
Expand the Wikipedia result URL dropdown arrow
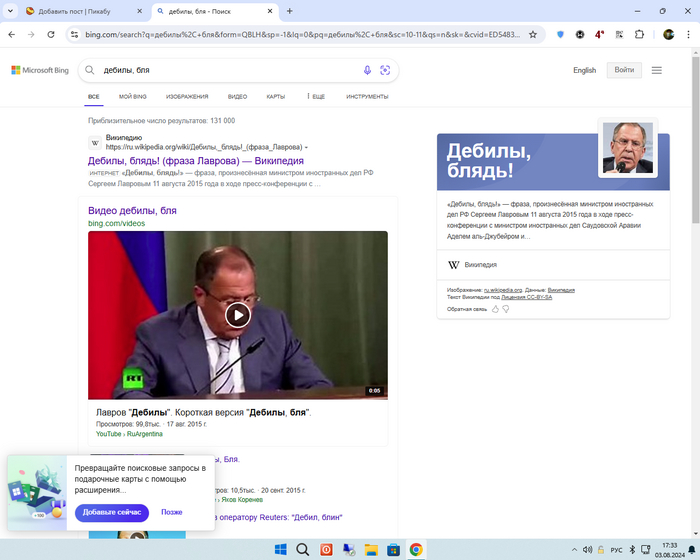pos(306,147)
